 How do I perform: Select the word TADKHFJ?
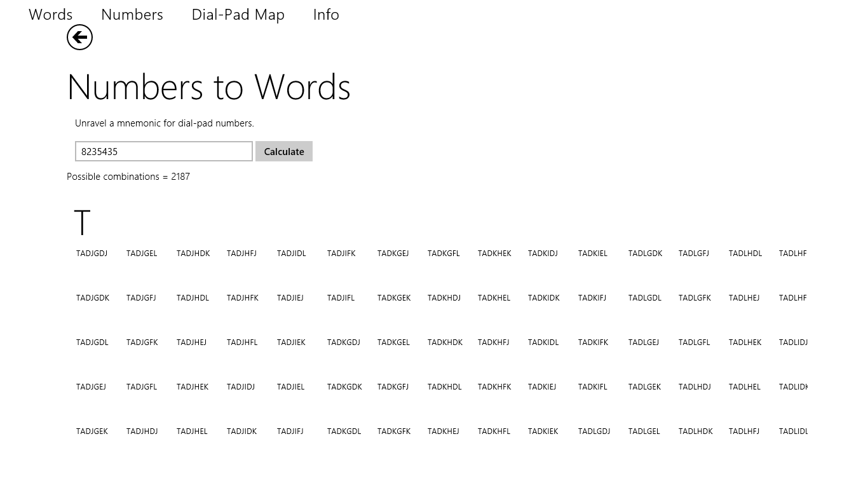(493, 342)
